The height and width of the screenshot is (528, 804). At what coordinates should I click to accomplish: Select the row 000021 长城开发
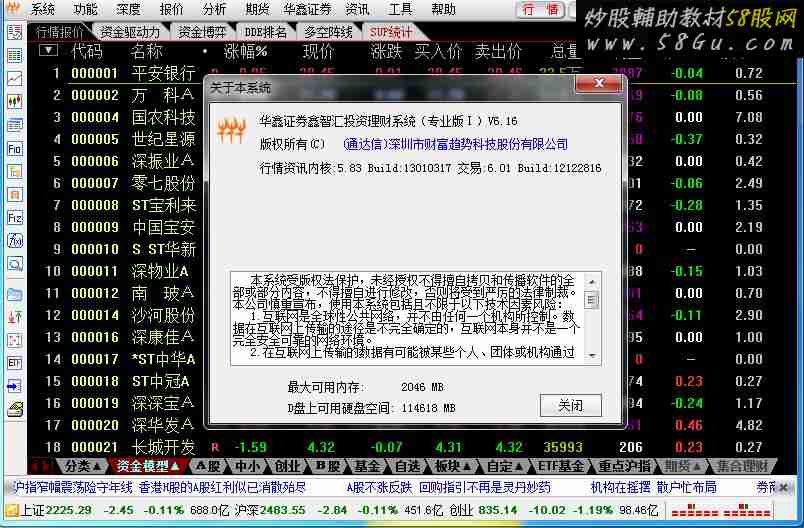(x=410, y=447)
